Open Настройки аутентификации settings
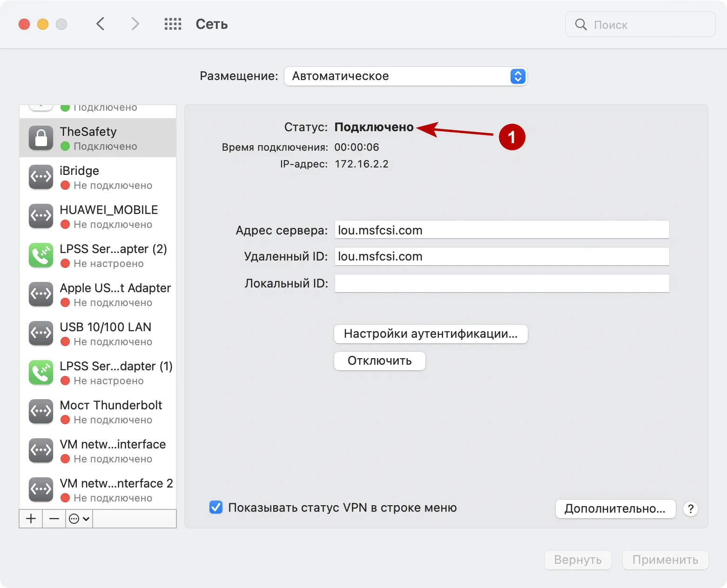Viewport: 727px width, 588px height. tap(430, 334)
